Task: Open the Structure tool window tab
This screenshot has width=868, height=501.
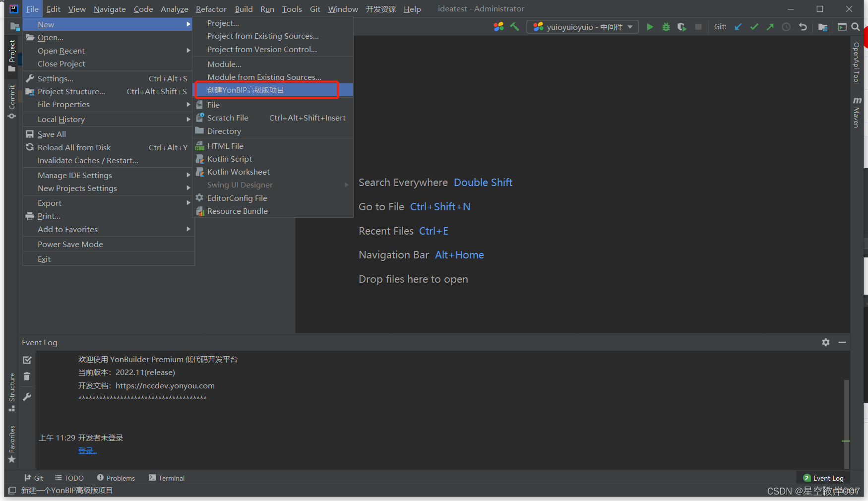Action: point(12,392)
